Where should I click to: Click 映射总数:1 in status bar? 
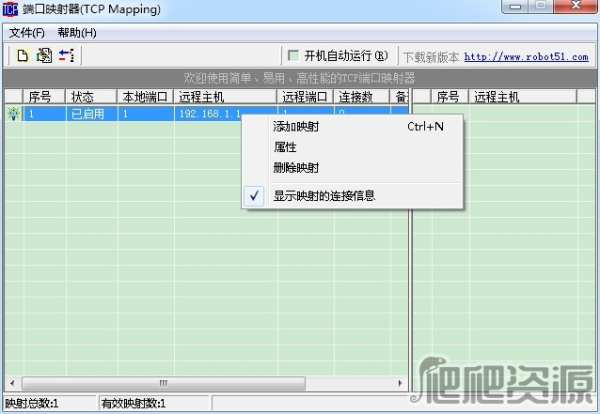tap(32, 403)
